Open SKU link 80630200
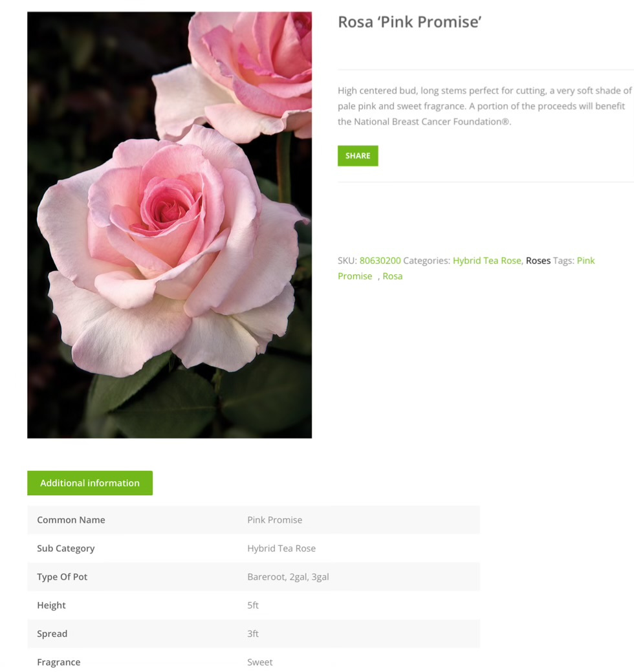Screen dimensions: 634x672 [380, 261]
